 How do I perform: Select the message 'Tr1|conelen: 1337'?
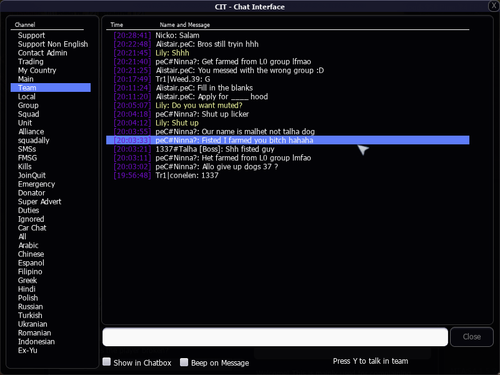click(288, 175)
